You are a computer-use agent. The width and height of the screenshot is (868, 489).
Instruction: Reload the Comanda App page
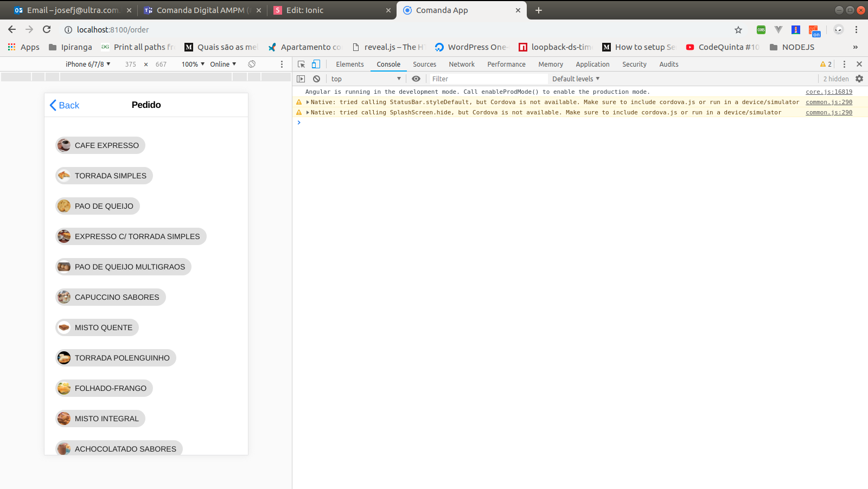coord(47,29)
